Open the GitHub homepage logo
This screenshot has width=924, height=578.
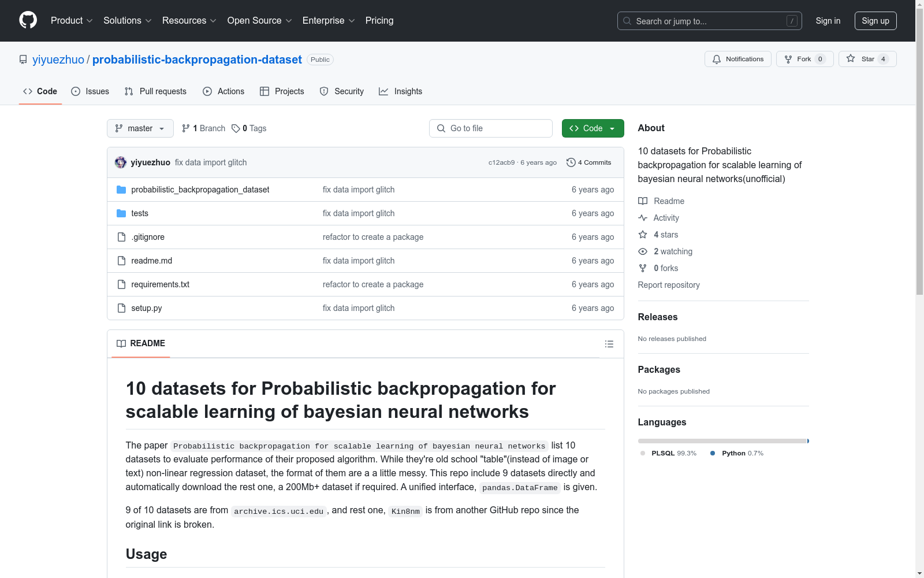point(28,20)
